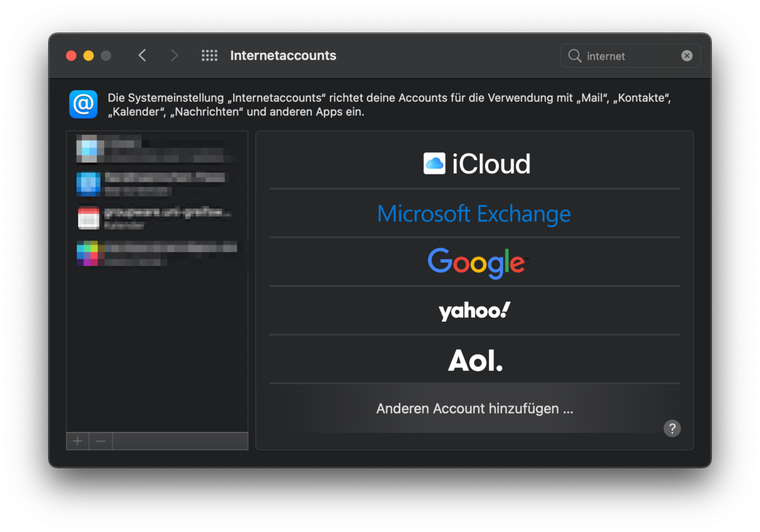This screenshot has width=760, height=532.
Task: Open the show-all grid icon
Action: 210,56
